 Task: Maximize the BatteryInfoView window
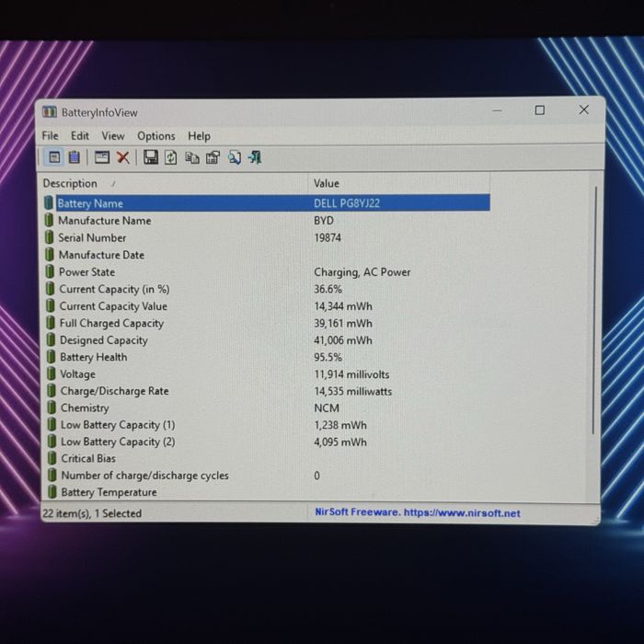pyautogui.click(x=540, y=110)
